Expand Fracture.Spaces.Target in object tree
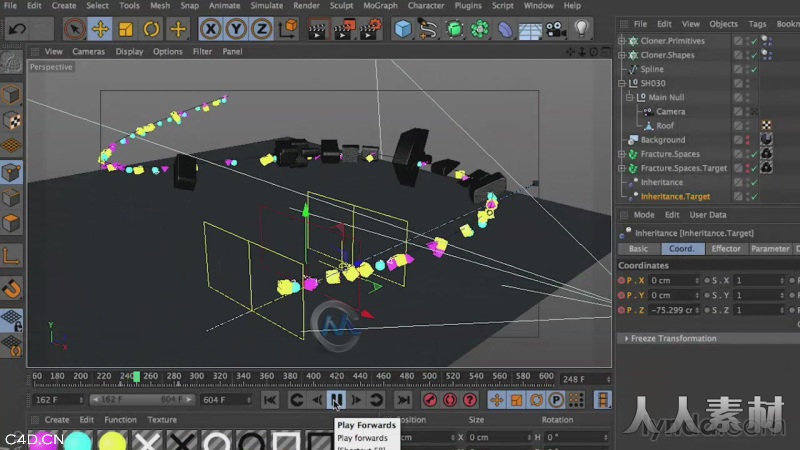This screenshot has height=450, width=800. 621,168
